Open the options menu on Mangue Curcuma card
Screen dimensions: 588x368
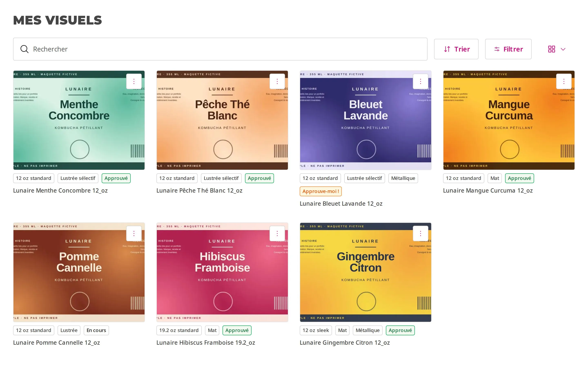tap(564, 81)
